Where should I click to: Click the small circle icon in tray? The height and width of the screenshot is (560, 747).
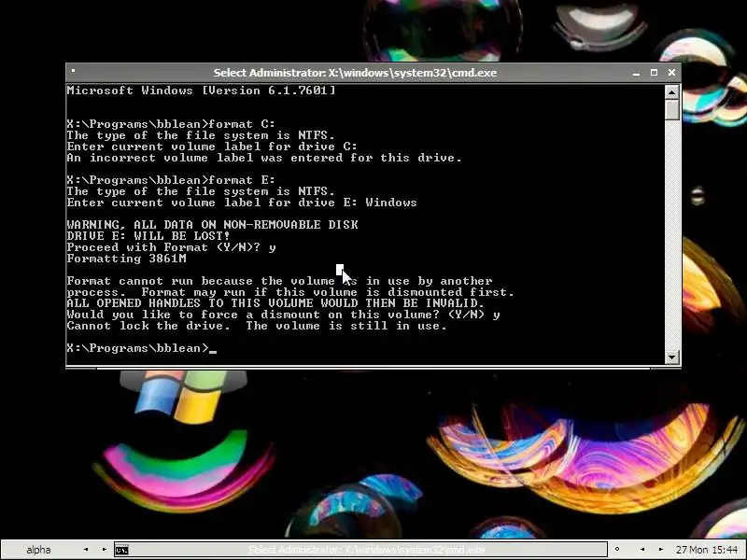[617, 550]
